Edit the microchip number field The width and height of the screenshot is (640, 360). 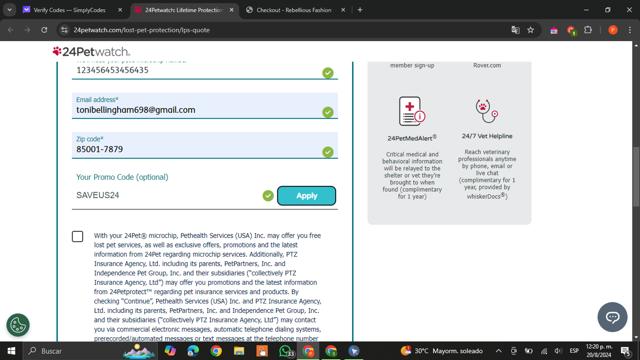pyautogui.click(x=204, y=70)
